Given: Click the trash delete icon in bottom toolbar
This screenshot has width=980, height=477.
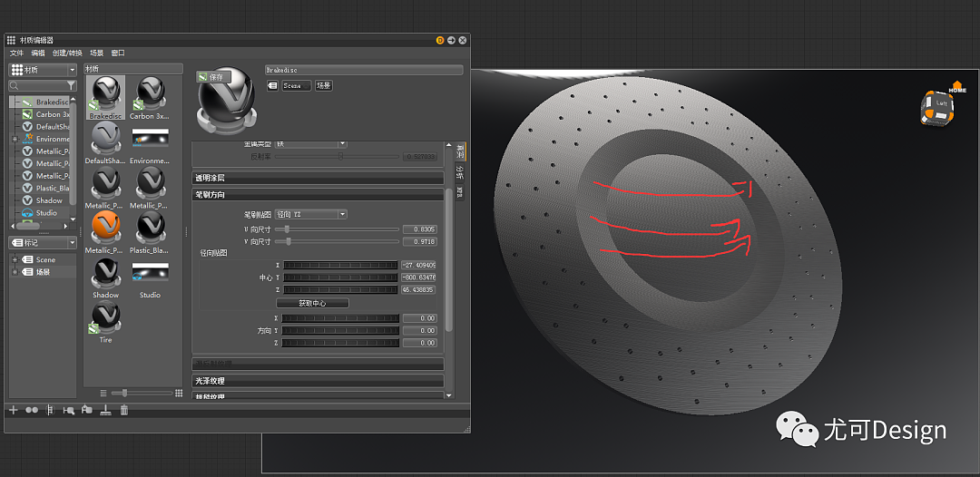Looking at the screenshot, I should tap(124, 410).
